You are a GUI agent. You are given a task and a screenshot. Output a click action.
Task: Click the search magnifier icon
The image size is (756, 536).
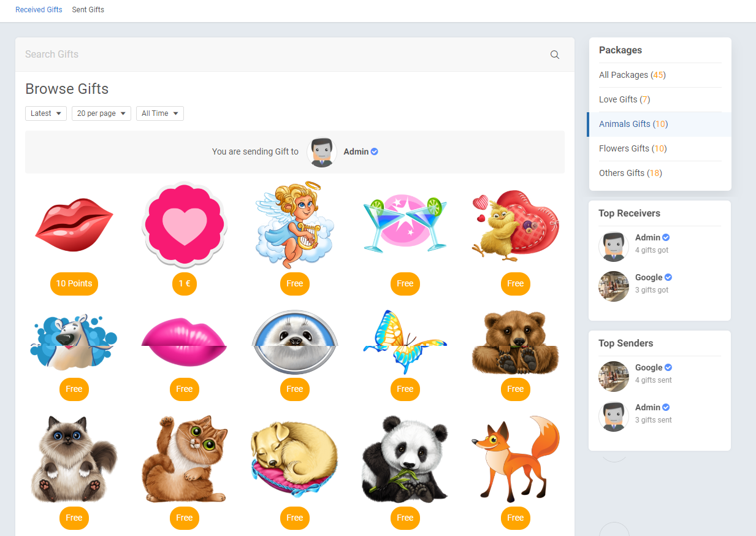coord(554,55)
